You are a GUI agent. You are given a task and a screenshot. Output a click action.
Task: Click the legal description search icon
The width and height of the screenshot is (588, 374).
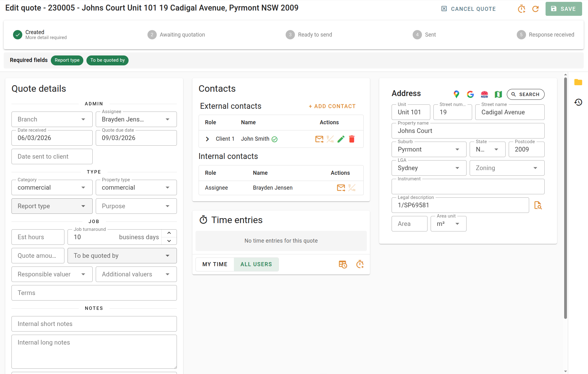pyautogui.click(x=538, y=205)
